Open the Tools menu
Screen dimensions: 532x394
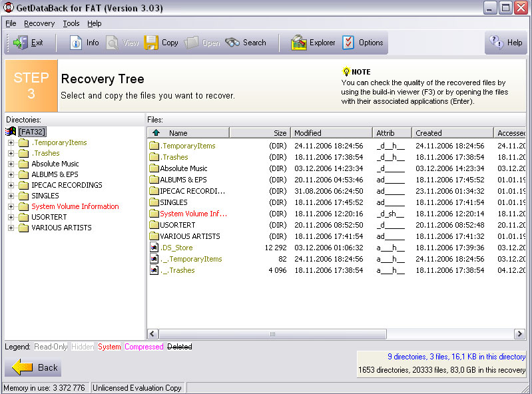coord(71,23)
